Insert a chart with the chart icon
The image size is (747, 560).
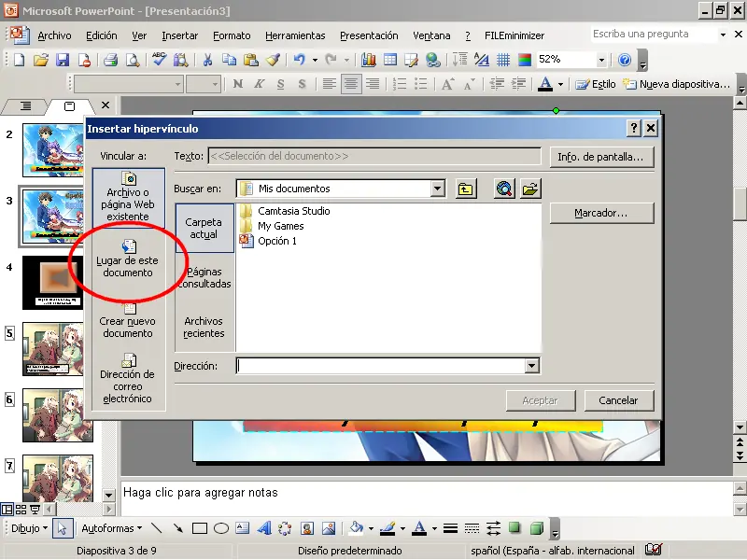pyautogui.click(x=368, y=60)
